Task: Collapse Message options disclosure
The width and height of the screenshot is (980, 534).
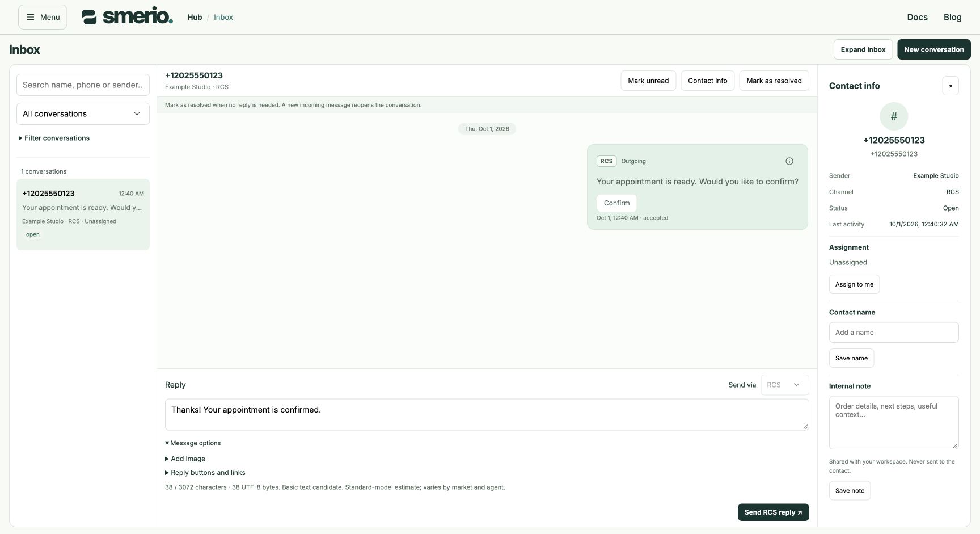Action: pyautogui.click(x=193, y=443)
